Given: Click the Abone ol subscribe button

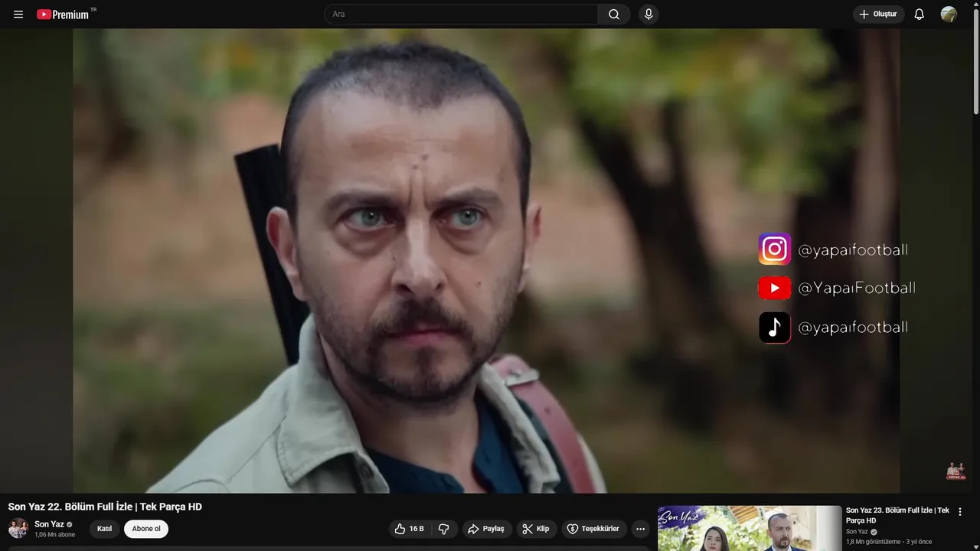Looking at the screenshot, I should pyautogui.click(x=146, y=529).
